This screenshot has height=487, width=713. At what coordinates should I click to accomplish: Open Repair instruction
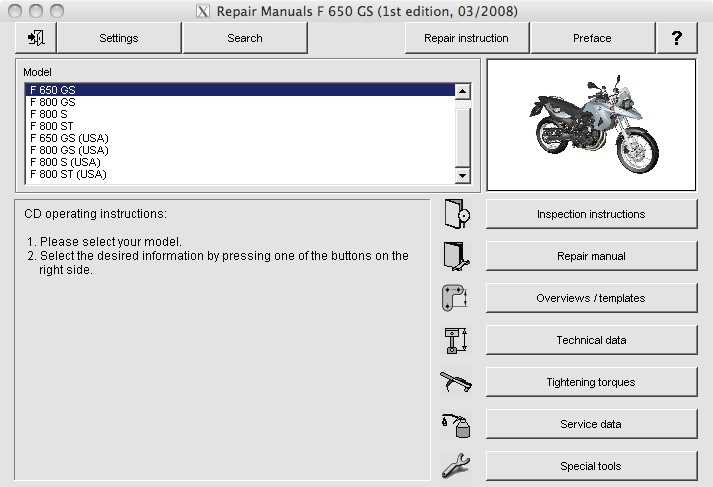point(467,38)
